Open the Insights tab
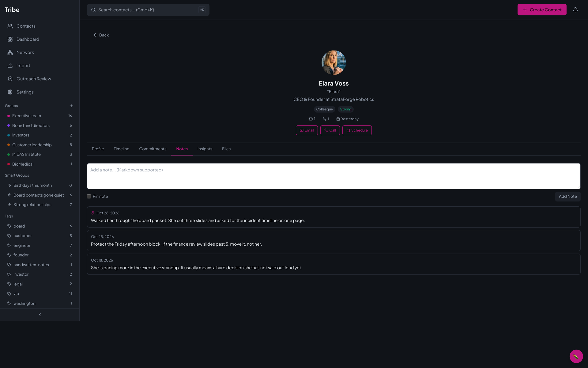 point(205,149)
